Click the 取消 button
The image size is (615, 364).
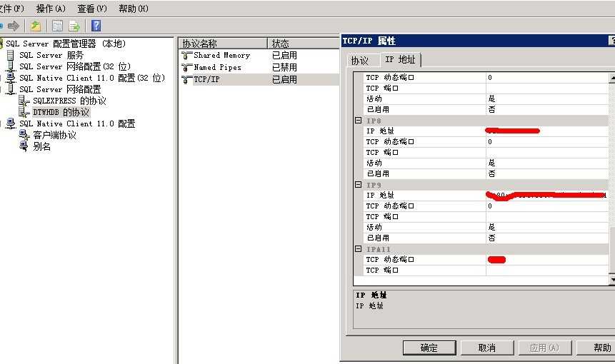click(x=487, y=348)
